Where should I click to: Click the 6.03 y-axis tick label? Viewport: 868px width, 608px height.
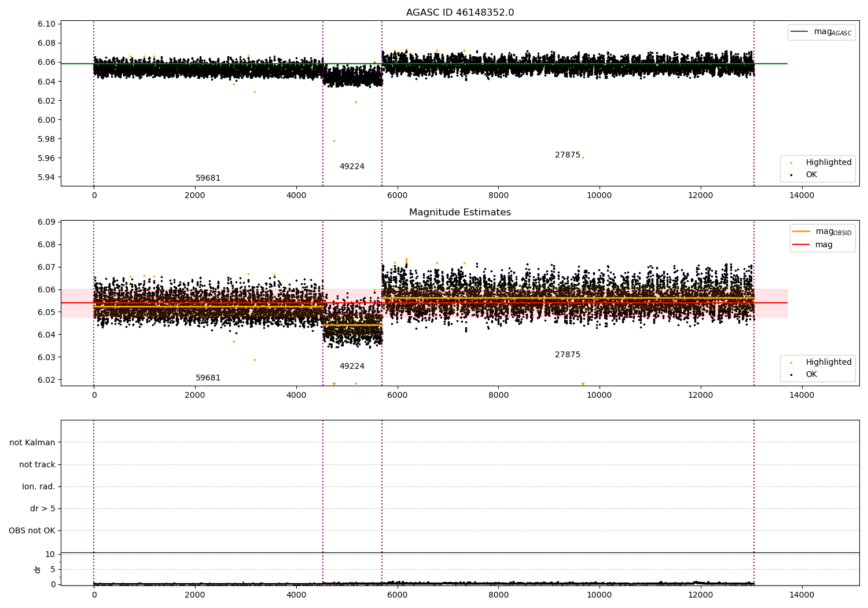click(x=46, y=358)
